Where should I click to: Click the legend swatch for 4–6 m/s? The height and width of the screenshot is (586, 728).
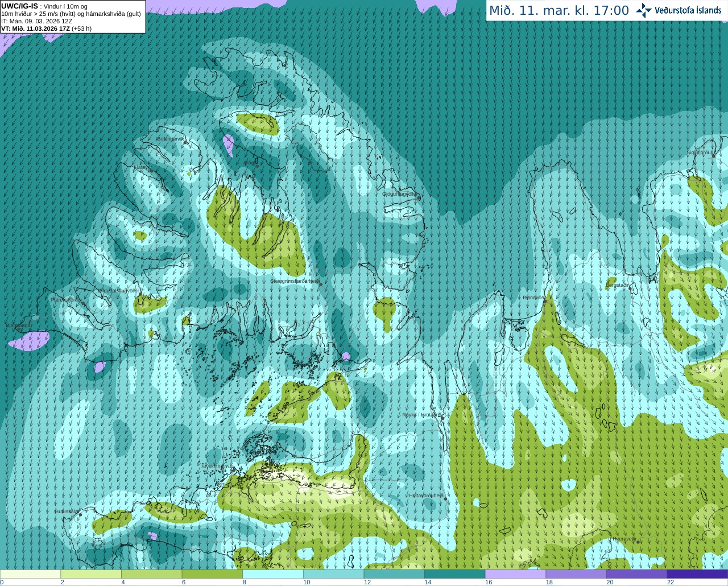151,573
